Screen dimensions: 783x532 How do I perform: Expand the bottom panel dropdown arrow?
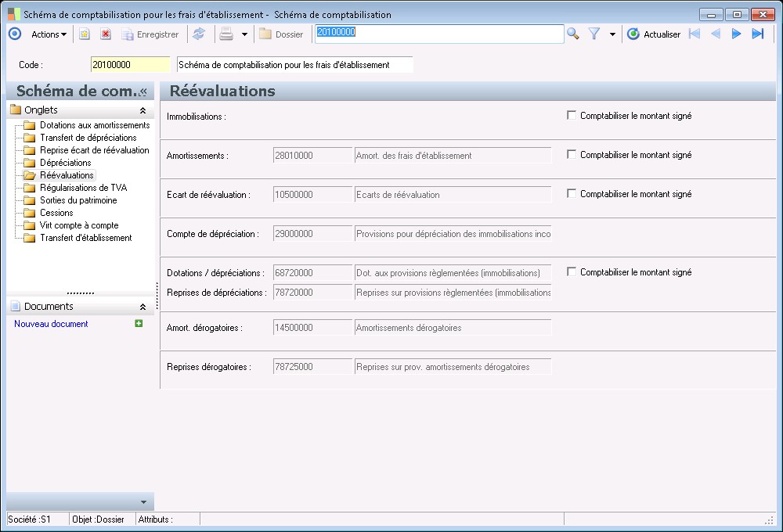point(144,502)
